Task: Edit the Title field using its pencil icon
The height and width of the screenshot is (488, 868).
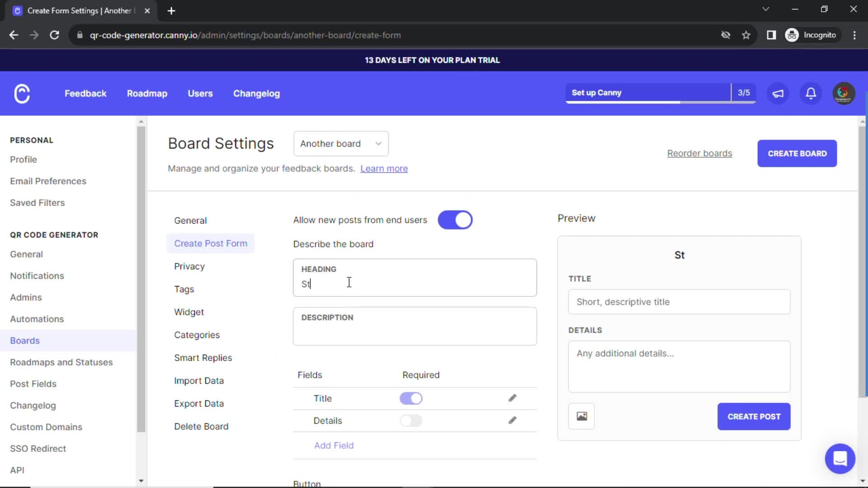Action: [512, 398]
